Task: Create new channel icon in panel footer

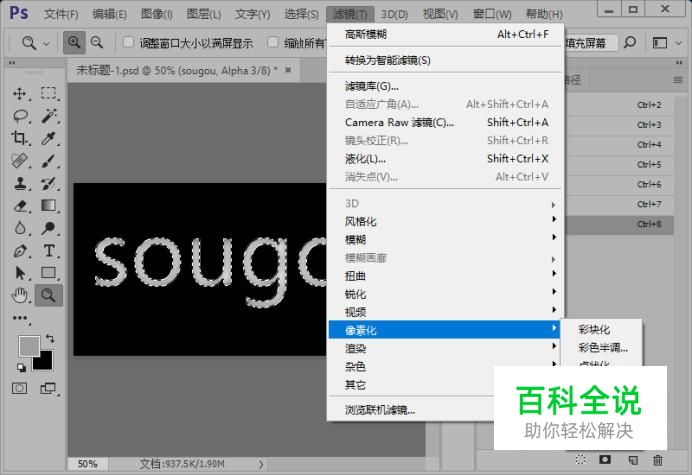Action: click(x=633, y=460)
